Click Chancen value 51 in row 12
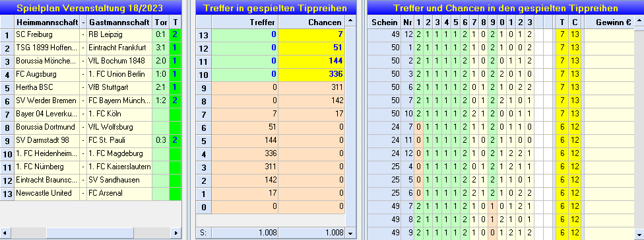 [x=311, y=48]
